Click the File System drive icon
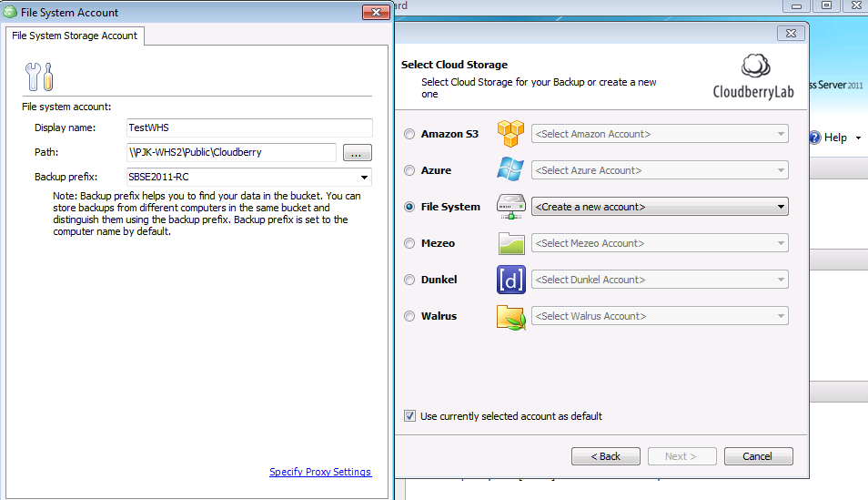Image resolution: width=868 pixels, height=500 pixels. pos(511,207)
